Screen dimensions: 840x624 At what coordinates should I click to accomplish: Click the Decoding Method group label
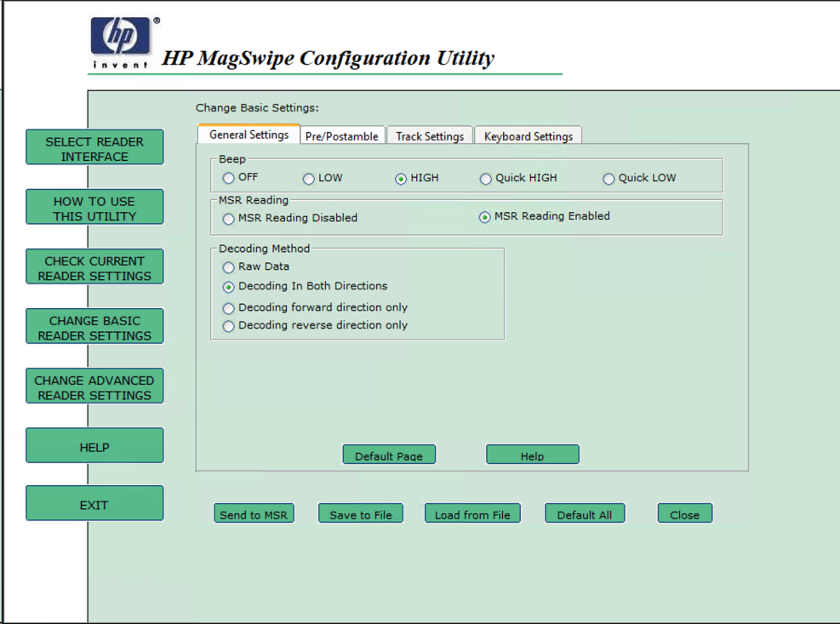click(x=264, y=249)
